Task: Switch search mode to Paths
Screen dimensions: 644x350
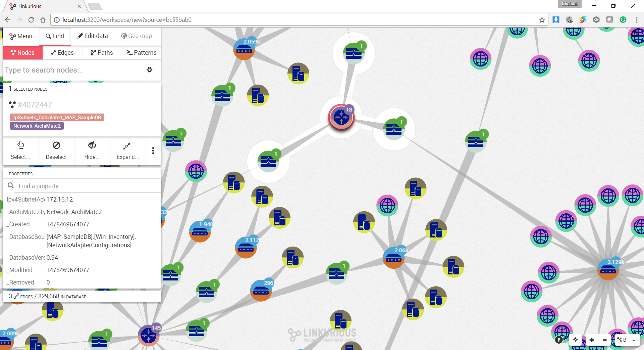Action: pos(102,53)
